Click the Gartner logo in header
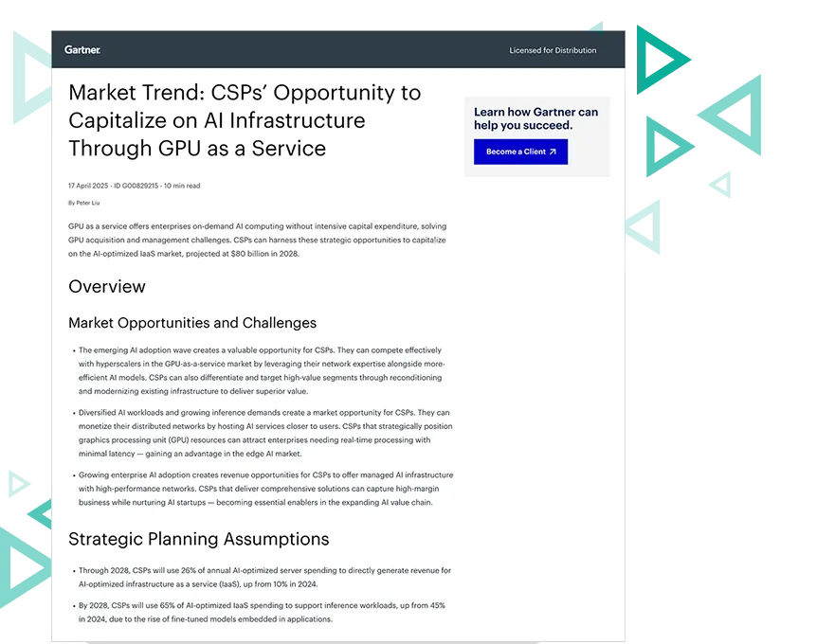This screenshot has width=835, height=644. pos(82,50)
